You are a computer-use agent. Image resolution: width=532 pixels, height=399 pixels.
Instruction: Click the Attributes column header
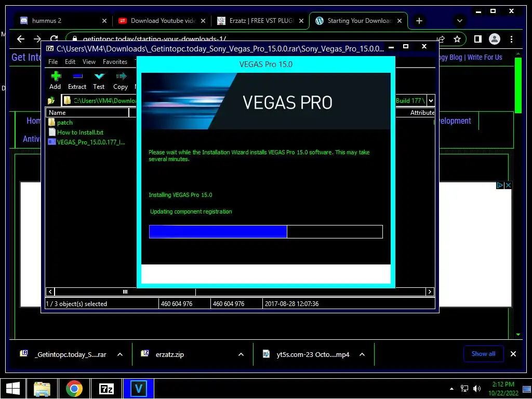(x=422, y=113)
